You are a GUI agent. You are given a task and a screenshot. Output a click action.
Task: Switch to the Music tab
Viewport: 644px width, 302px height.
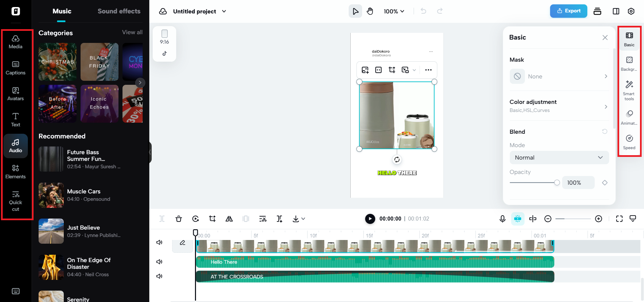[x=62, y=11]
